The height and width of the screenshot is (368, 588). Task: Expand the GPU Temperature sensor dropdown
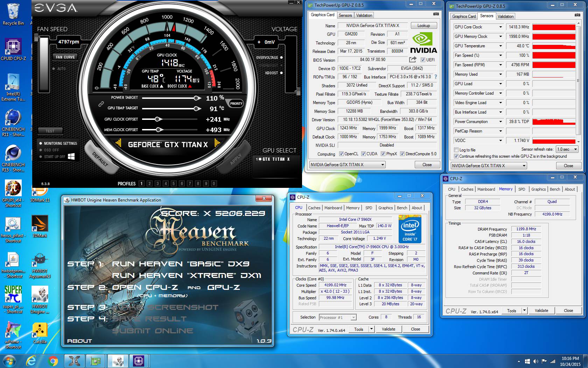(500, 46)
